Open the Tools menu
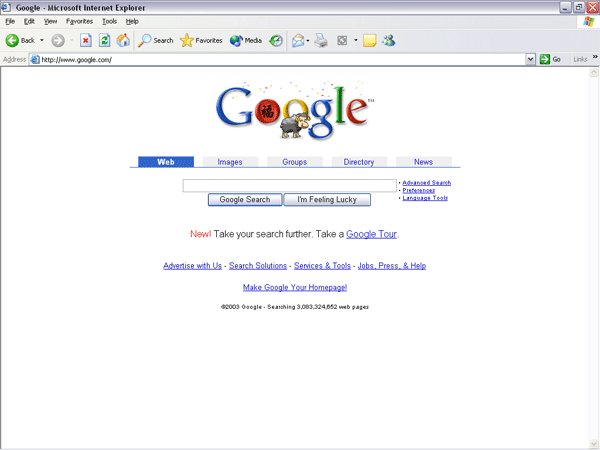This screenshot has width=600, height=450. click(x=109, y=21)
